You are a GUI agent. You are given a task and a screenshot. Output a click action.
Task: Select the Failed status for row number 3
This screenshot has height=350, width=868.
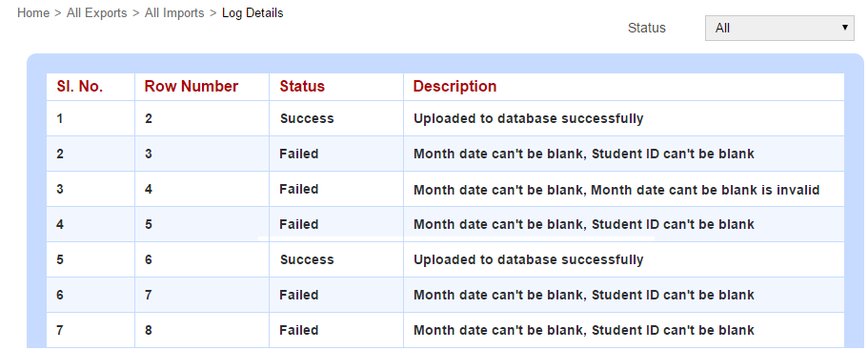tap(299, 154)
